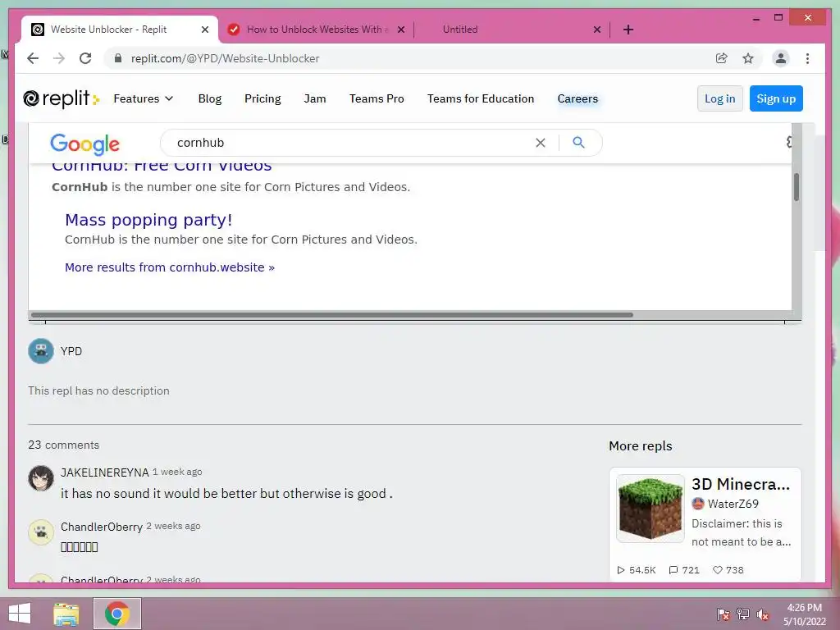The height and width of the screenshot is (630, 840).
Task: Clear the cornhub search query
Action: tap(541, 143)
